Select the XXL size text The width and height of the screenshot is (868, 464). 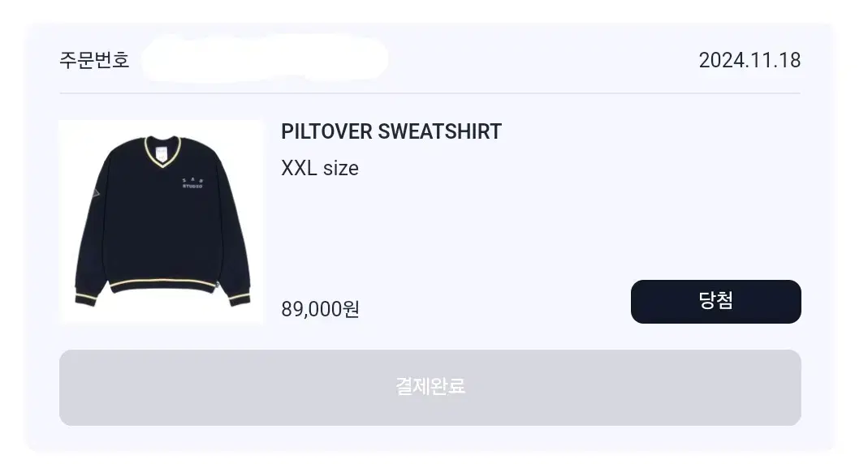320,168
